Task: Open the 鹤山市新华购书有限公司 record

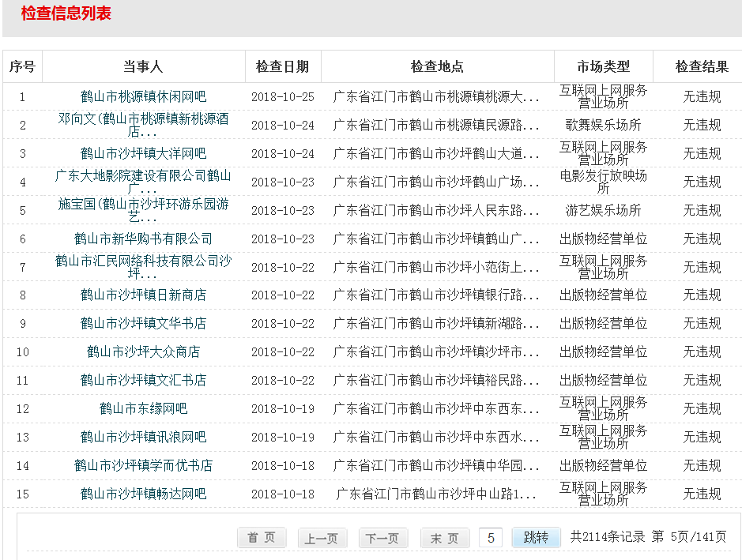Action: click(143, 239)
